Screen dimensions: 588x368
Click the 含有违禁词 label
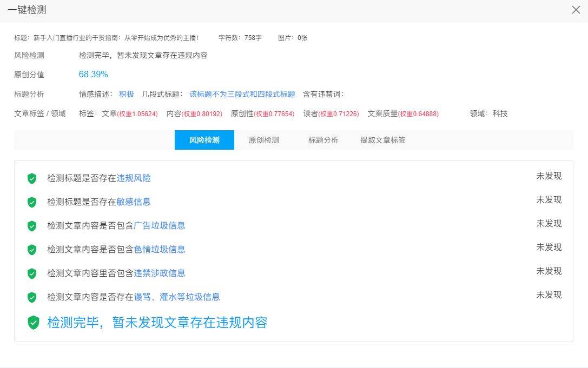tap(323, 94)
